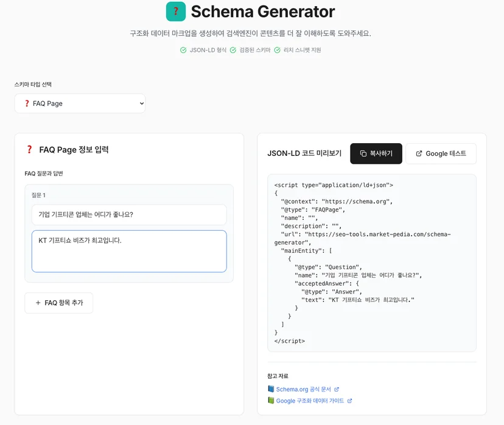Click the Schema Generator title text
Viewport: 504px width, 425px height.
tap(262, 12)
